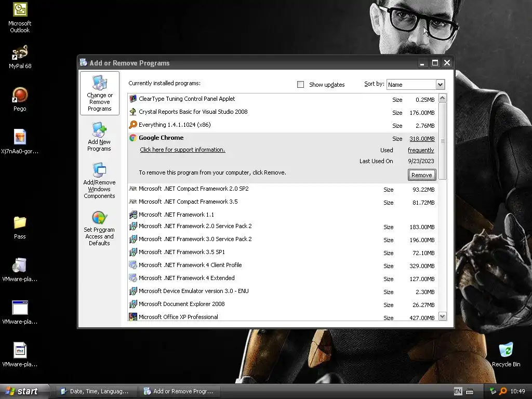
Task: Select Microsoft Device Emulator version 3.0 text
Action: pyautogui.click(x=194, y=291)
